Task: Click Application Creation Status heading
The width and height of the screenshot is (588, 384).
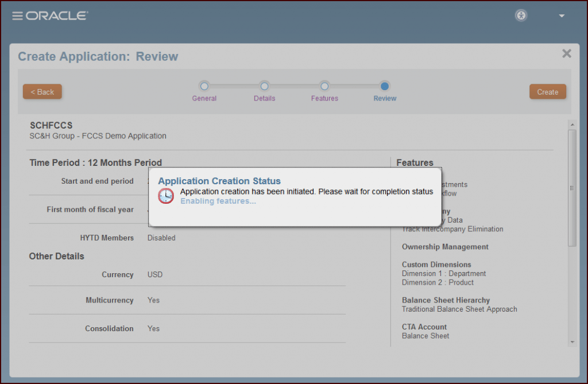Action: coord(219,181)
